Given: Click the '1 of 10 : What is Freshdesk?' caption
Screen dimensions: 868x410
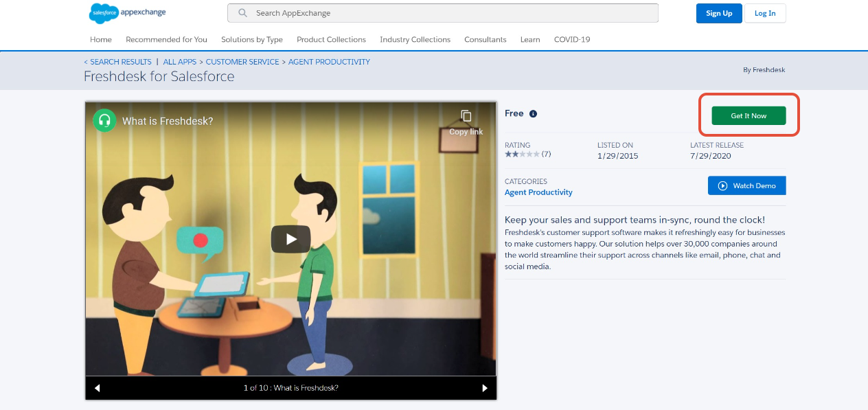Looking at the screenshot, I should (x=291, y=388).
